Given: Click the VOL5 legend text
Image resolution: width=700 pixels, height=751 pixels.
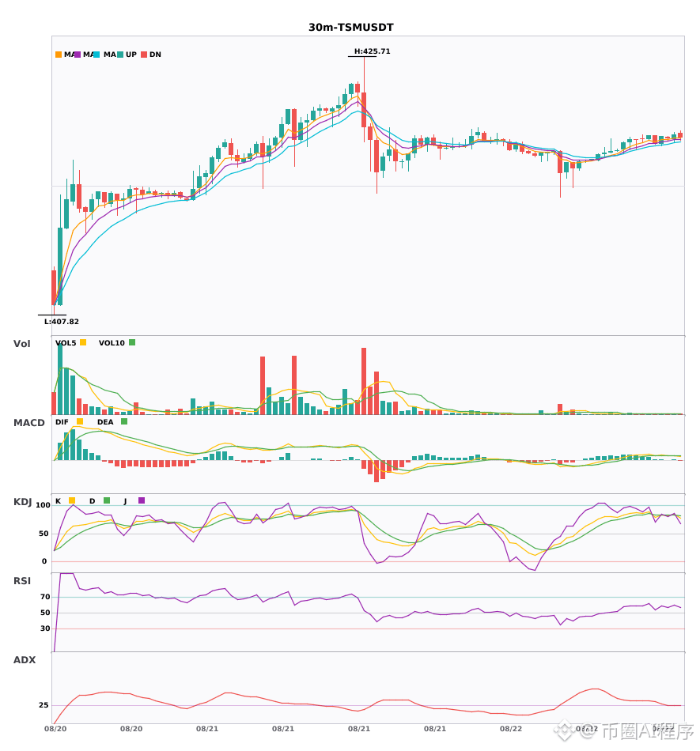Looking at the screenshot, I should pos(66,343).
